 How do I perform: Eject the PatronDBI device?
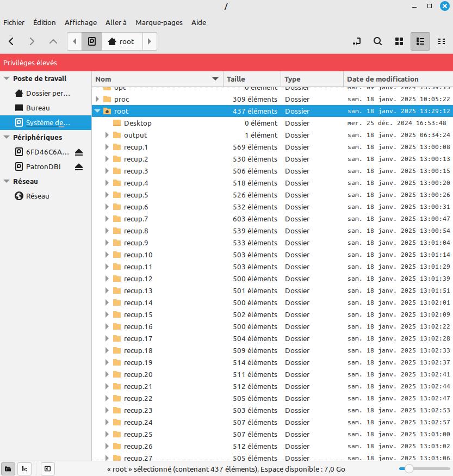[79, 167]
